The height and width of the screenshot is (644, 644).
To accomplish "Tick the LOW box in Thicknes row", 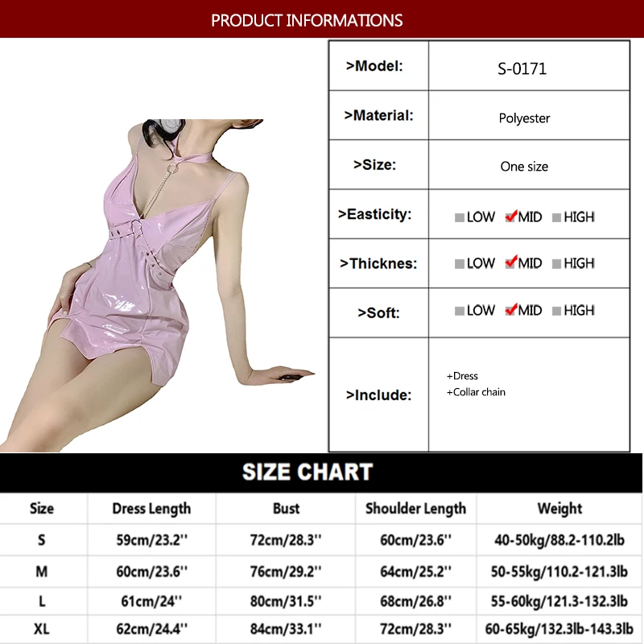I will pyautogui.click(x=460, y=264).
